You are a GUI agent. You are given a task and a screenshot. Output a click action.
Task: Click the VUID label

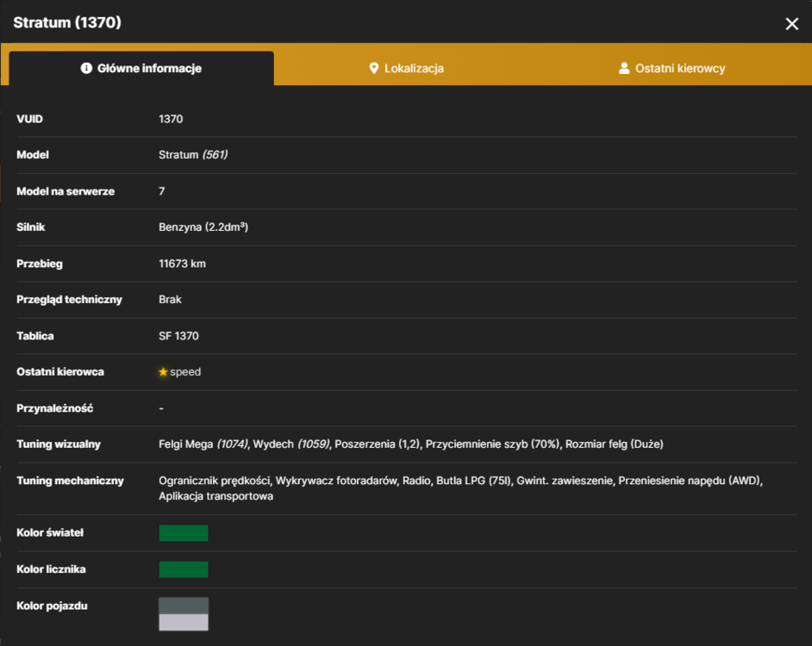[x=29, y=119]
